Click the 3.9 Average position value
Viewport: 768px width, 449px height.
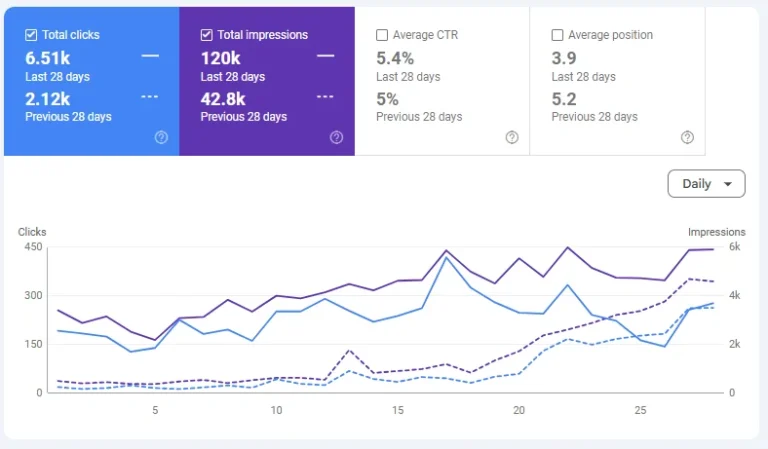[x=563, y=57]
